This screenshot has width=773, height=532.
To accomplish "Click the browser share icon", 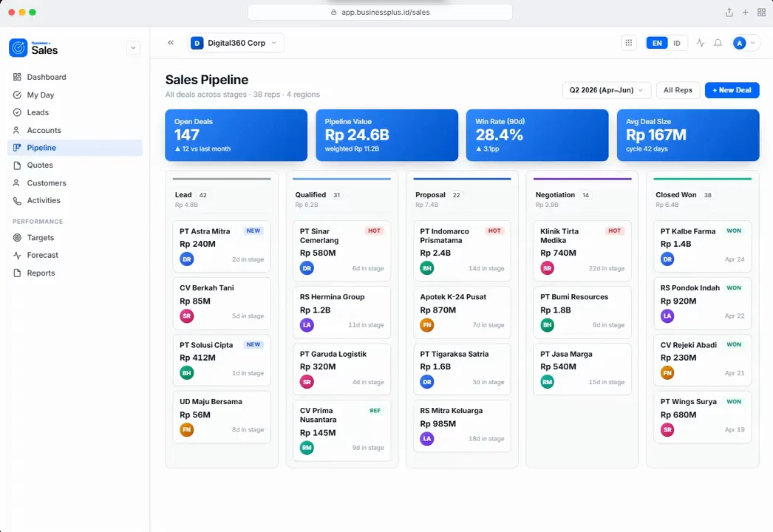I will (729, 13).
